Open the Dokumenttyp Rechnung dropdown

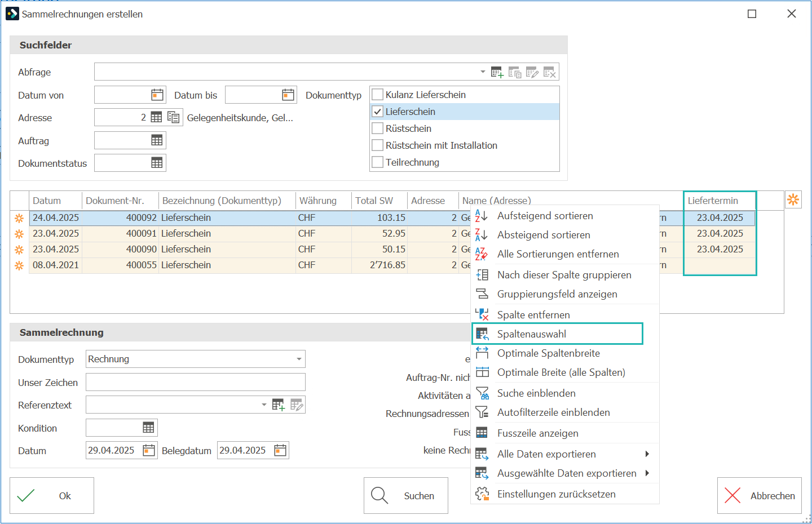299,359
